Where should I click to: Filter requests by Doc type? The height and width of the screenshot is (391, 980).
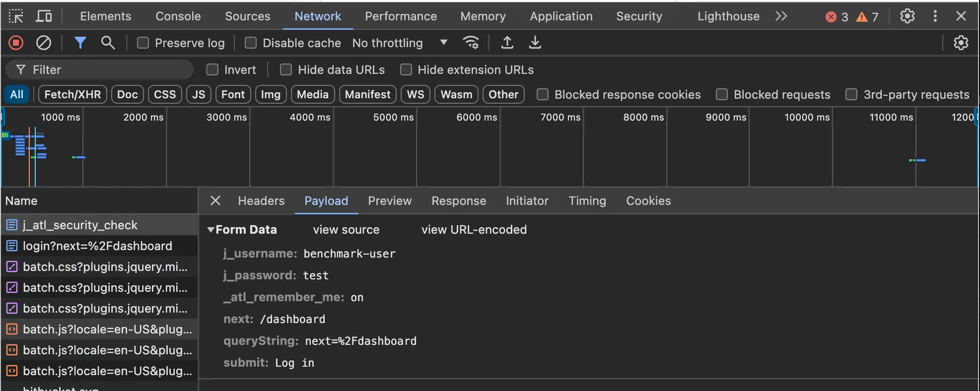[127, 94]
